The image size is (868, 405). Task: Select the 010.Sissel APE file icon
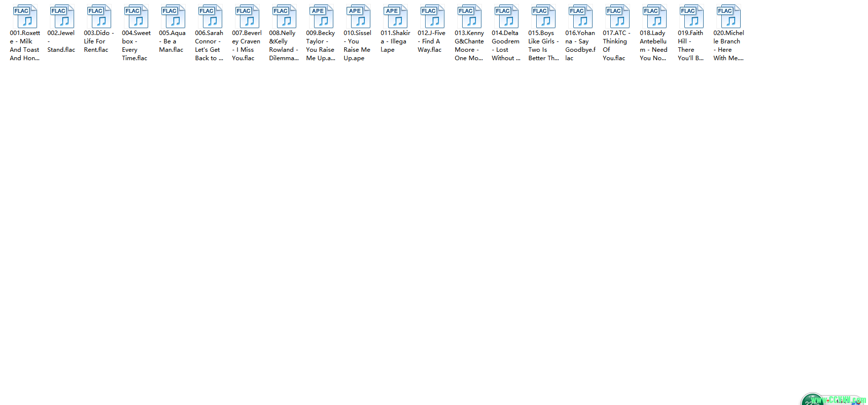(x=358, y=16)
